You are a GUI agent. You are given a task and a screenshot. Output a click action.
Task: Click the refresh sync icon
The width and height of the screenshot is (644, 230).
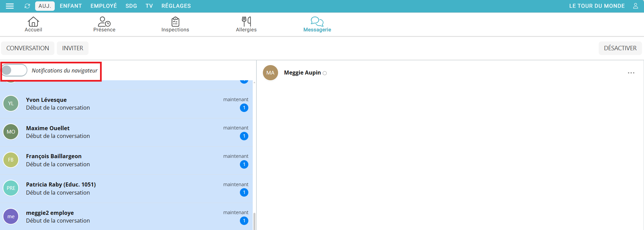click(x=27, y=6)
